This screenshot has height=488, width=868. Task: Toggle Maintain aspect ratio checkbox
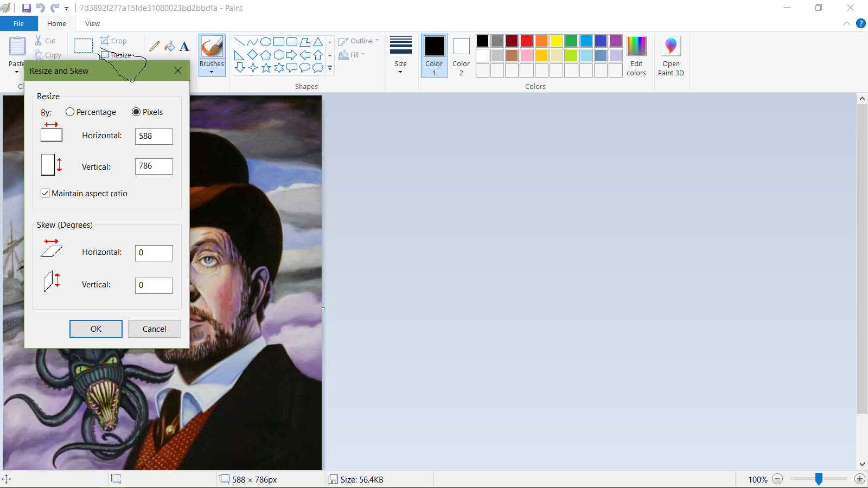[x=45, y=193]
